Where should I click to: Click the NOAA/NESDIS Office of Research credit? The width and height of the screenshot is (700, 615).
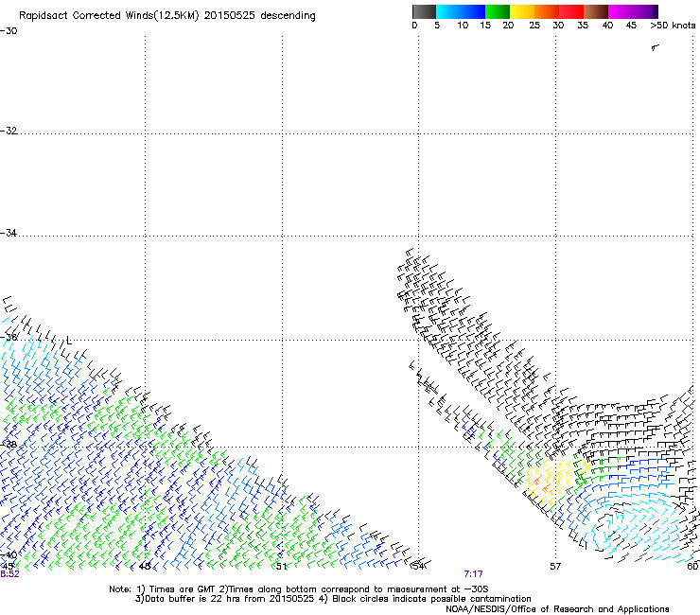point(557,609)
